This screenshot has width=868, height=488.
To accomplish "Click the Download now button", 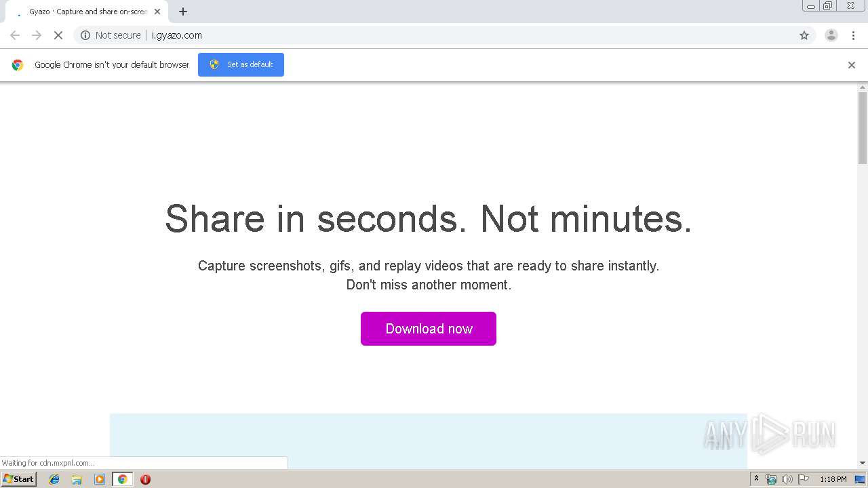I will 429,329.
